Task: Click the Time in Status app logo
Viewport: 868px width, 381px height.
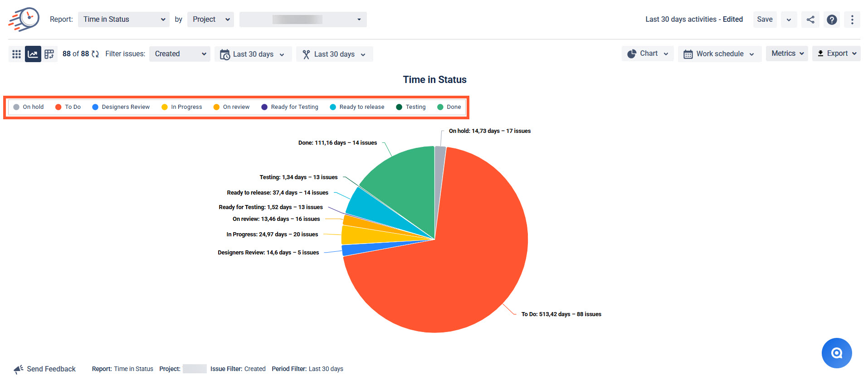Action: (x=24, y=20)
